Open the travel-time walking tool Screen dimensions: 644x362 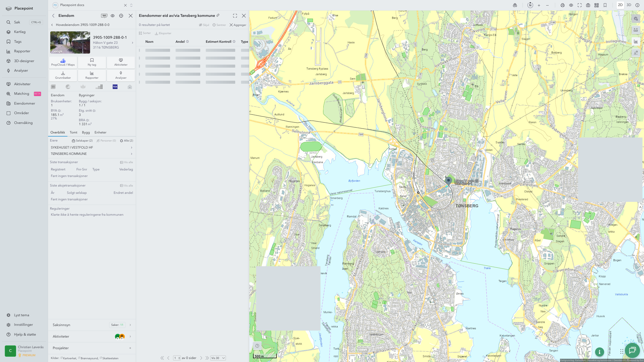tap(636, 53)
